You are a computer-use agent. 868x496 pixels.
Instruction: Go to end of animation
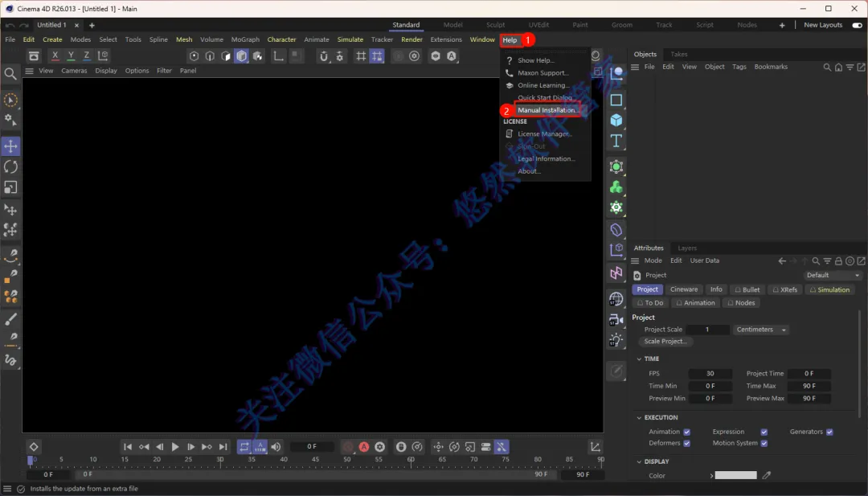click(x=223, y=447)
